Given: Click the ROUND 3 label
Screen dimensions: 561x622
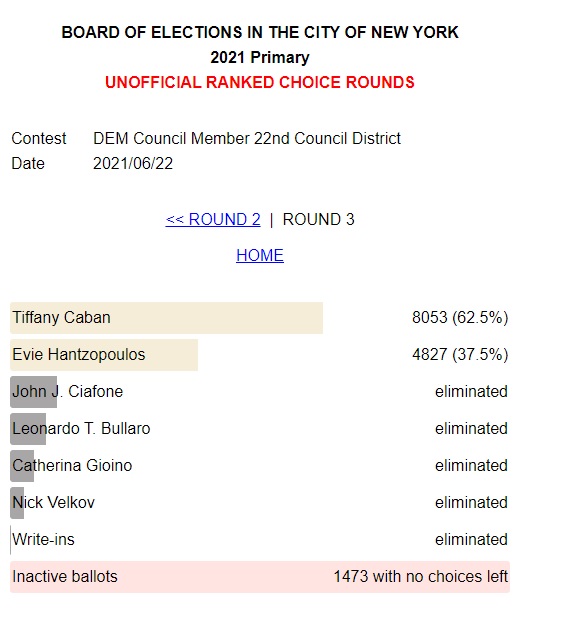Looking at the screenshot, I should 319,219.
